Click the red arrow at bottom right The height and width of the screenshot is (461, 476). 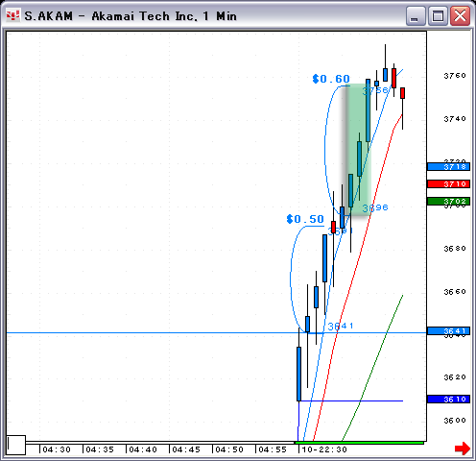coord(463,449)
